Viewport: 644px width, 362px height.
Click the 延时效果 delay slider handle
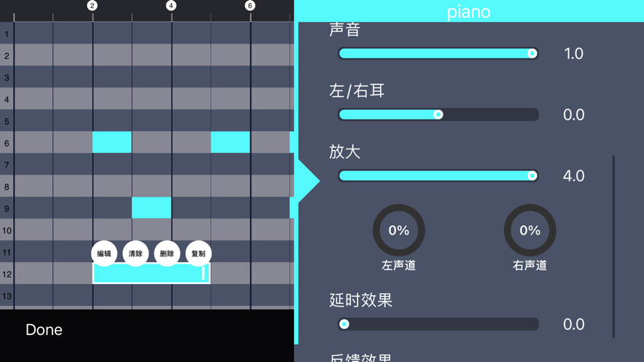344,324
